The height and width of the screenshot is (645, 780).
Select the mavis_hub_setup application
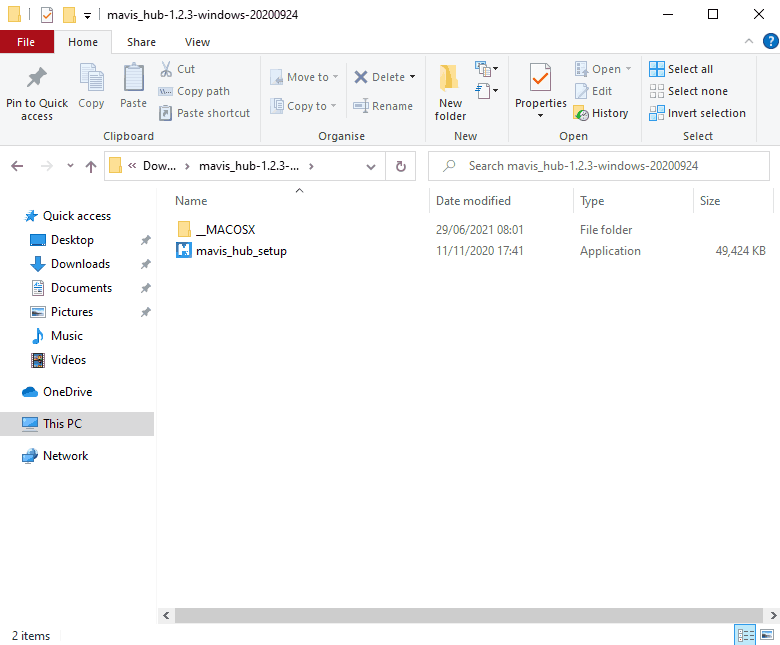[232, 251]
